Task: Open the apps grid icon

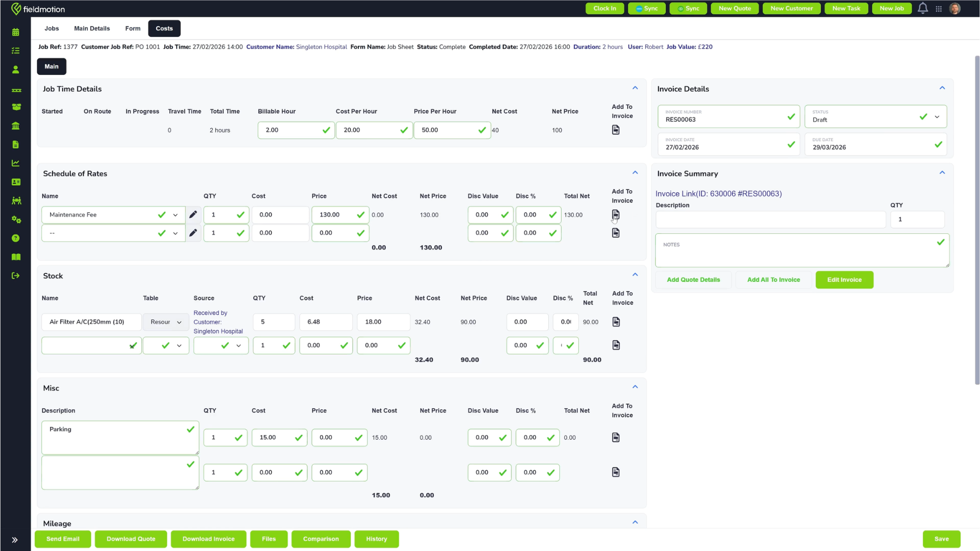Action: pos(939,9)
